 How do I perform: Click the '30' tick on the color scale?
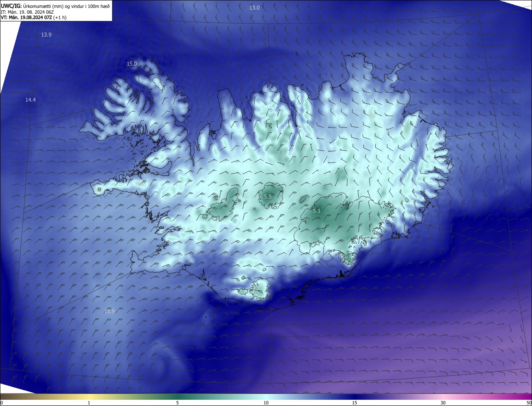coord(443,403)
